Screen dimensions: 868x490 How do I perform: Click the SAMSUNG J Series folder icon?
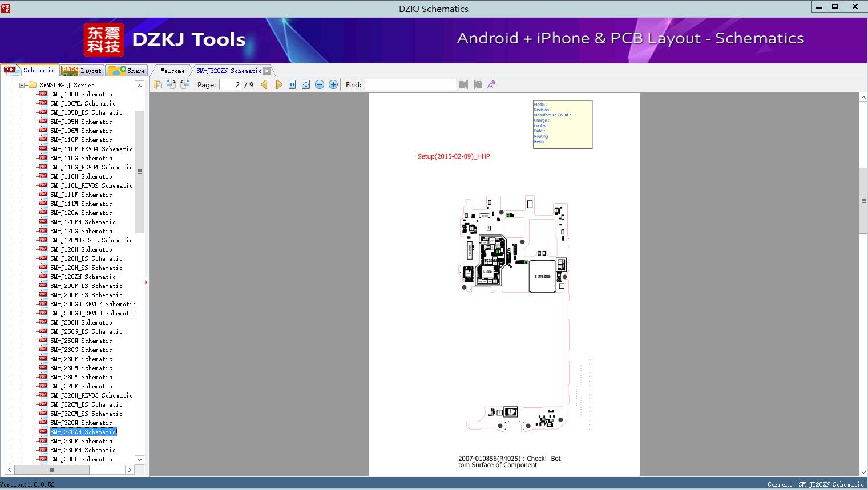[33, 85]
